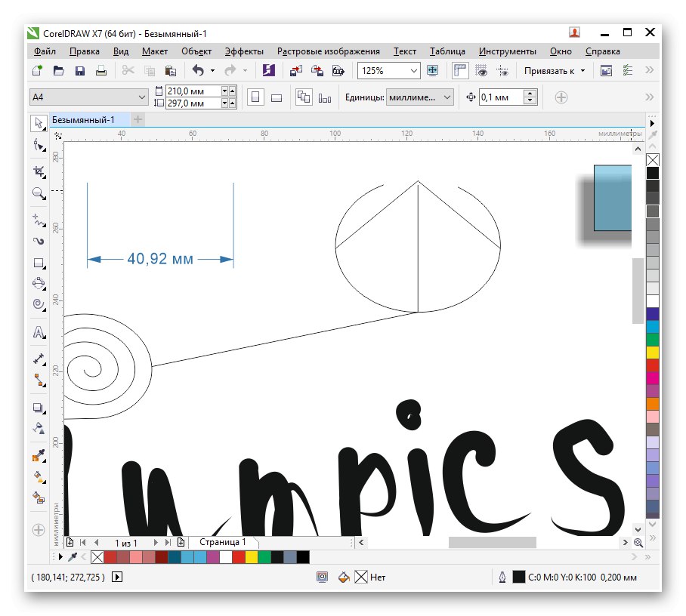Select no-color swatch in document palette
This screenshot has height=616, width=686.
[x=97, y=557]
